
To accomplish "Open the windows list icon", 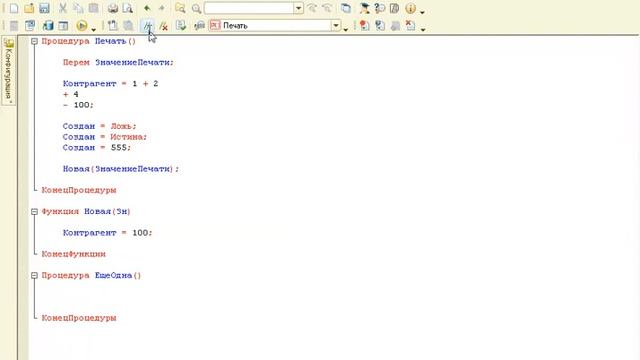I will tap(346, 8).
